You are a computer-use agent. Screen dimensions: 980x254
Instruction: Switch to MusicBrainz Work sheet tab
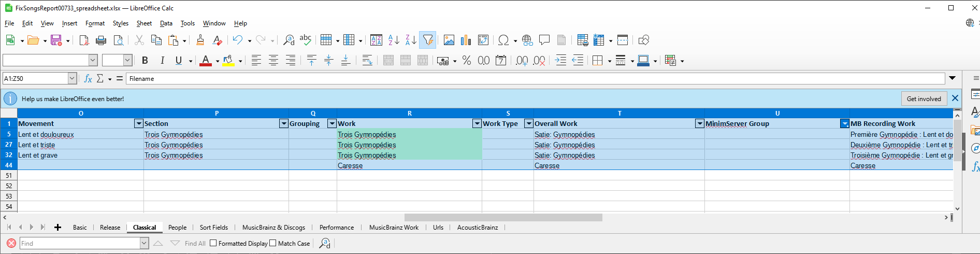394,228
